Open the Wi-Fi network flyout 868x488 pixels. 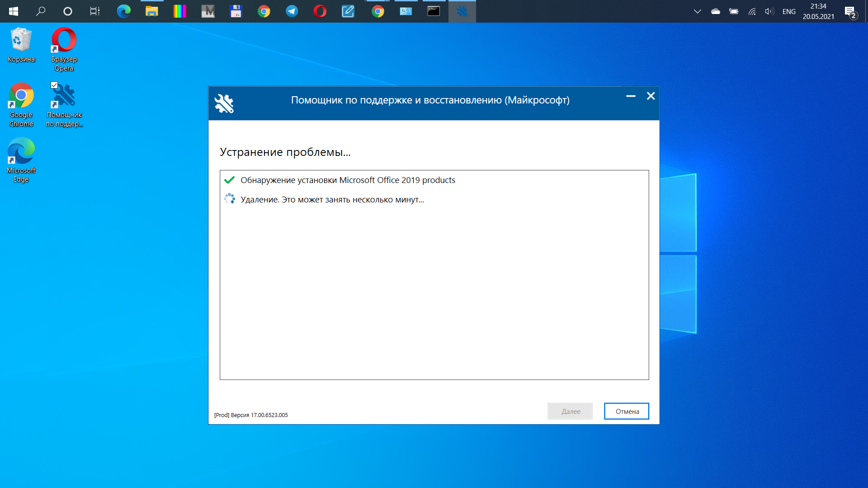(752, 11)
